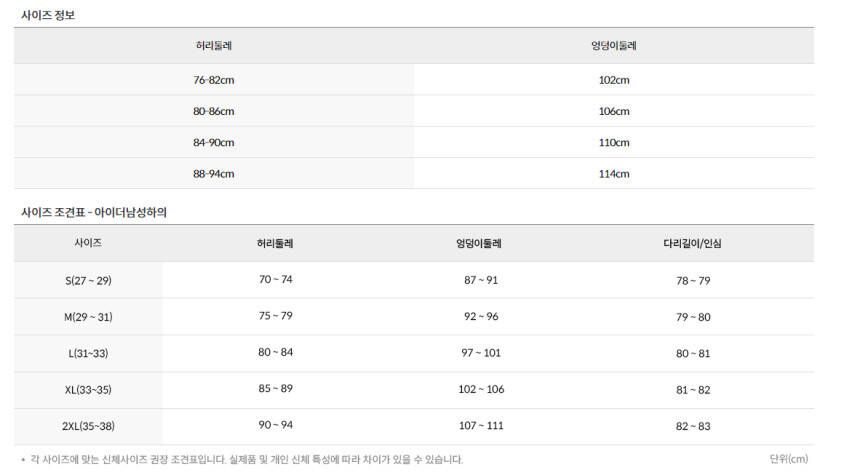Click the '사이즈 정보' section heading

coord(48,15)
